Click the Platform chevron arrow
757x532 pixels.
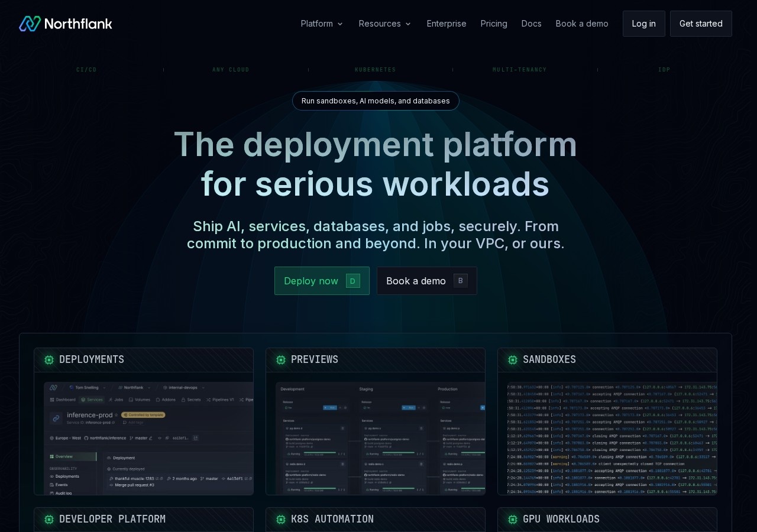coord(340,24)
